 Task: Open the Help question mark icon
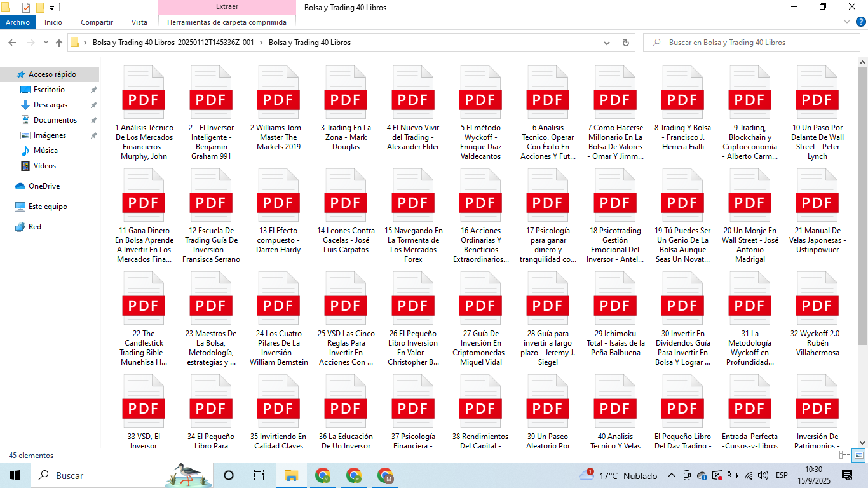[861, 22]
